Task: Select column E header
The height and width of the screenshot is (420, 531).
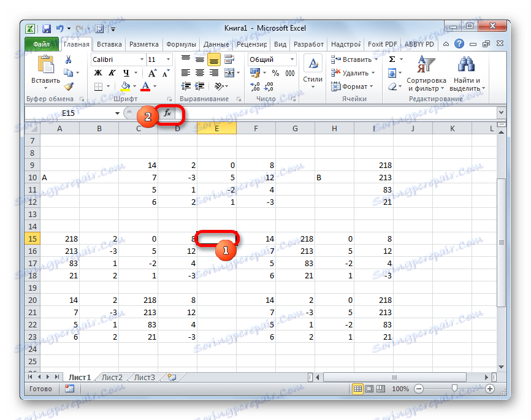Action: (216, 128)
